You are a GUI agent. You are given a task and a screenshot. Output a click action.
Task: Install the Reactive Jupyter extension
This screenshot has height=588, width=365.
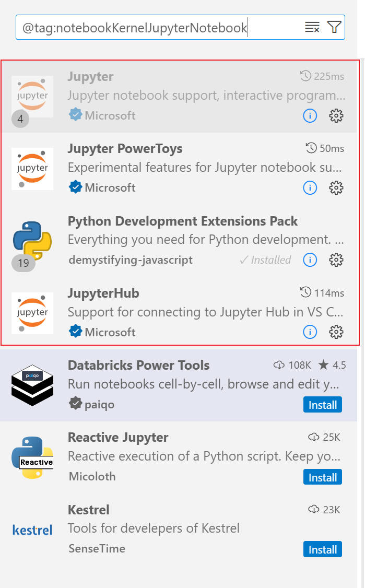point(322,477)
